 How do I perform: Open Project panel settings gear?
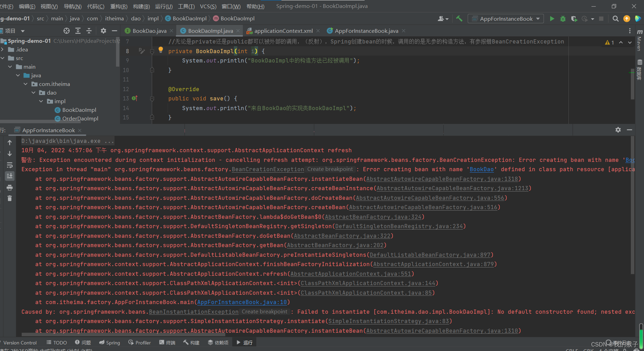[x=103, y=31]
